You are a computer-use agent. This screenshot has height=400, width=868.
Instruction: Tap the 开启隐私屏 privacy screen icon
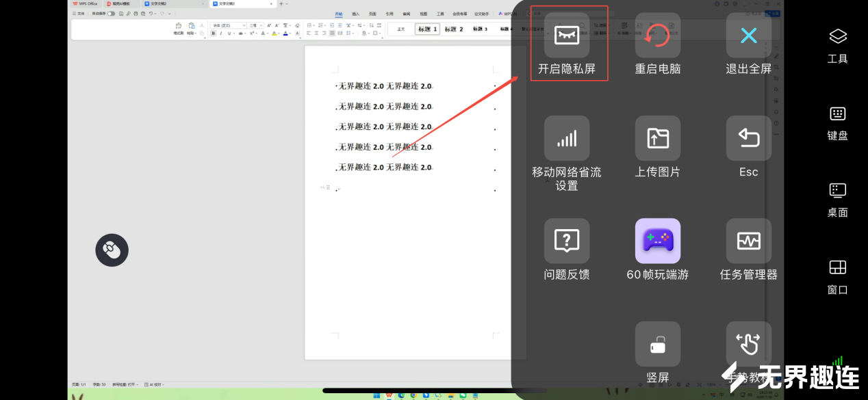coord(567,35)
